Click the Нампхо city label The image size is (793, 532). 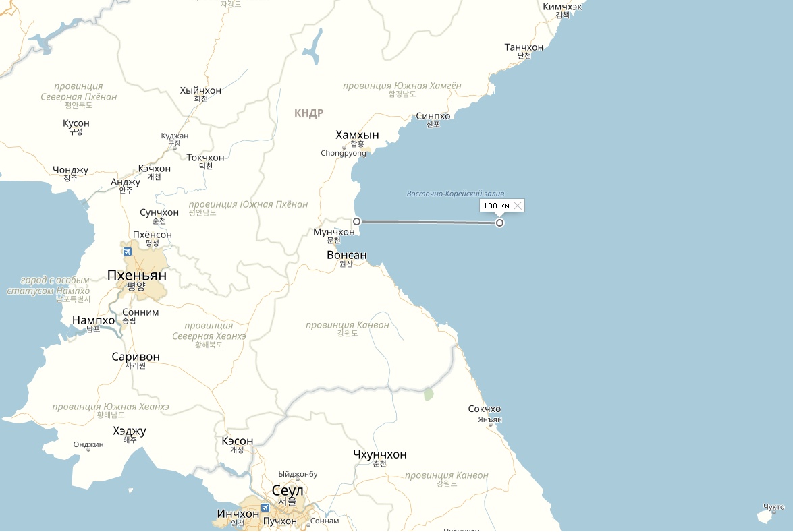tap(94, 320)
